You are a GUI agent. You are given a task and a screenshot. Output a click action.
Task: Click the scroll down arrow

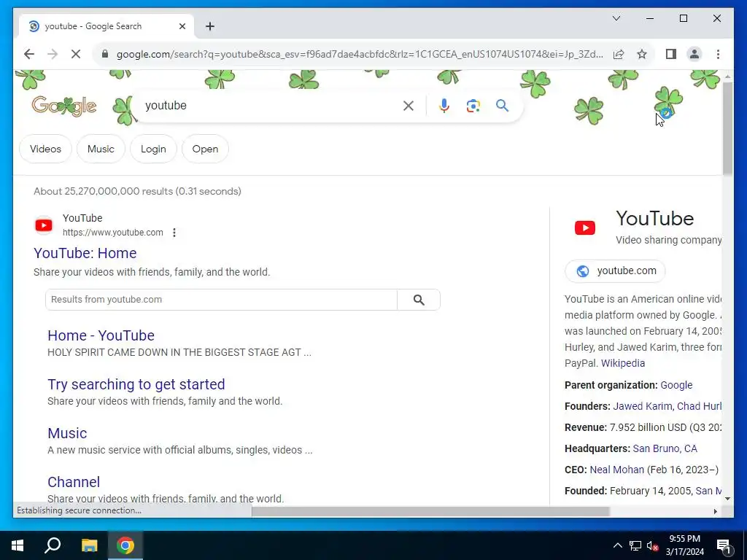[x=727, y=499]
